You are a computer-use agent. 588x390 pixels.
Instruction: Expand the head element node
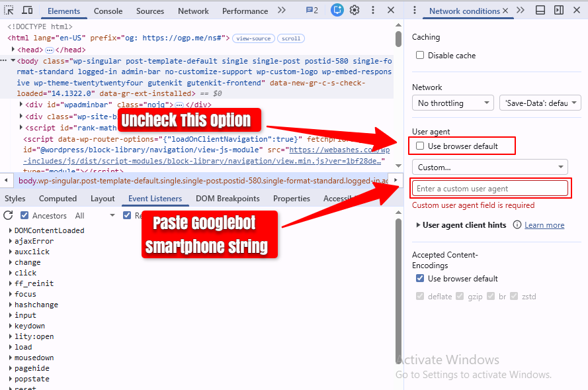click(x=13, y=49)
